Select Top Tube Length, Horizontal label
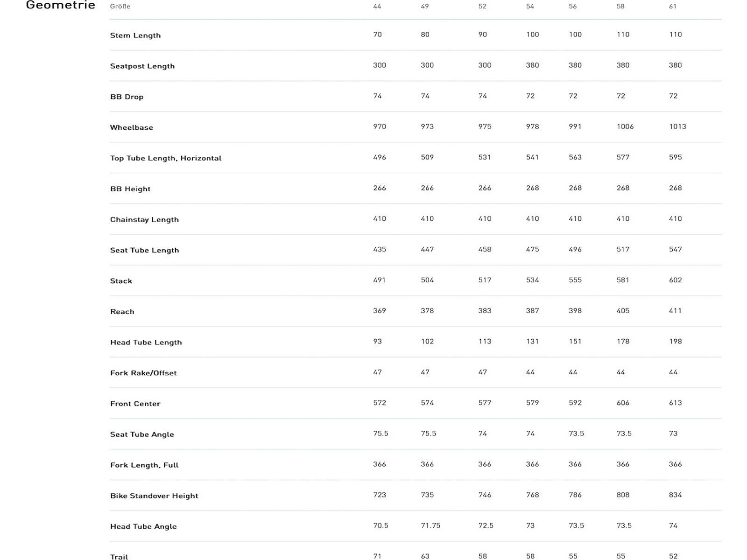This screenshot has width=747, height=560. pyautogui.click(x=166, y=158)
